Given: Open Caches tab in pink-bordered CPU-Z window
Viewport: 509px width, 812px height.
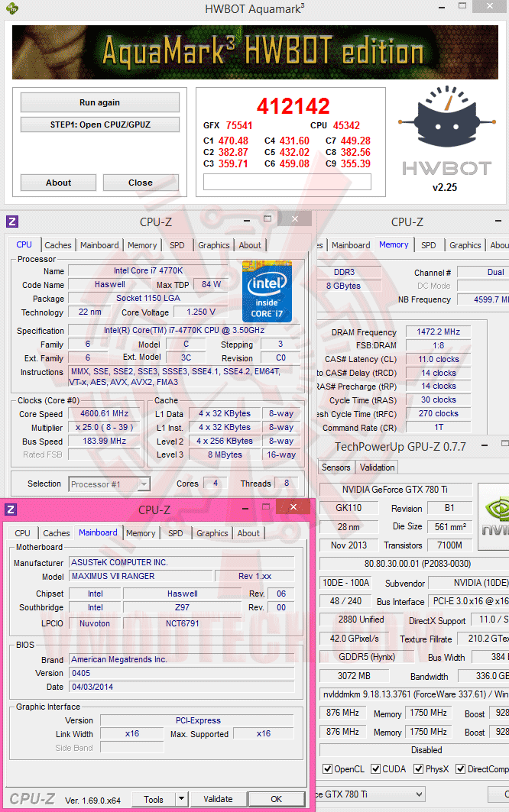Looking at the screenshot, I should [x=56, y=533].
